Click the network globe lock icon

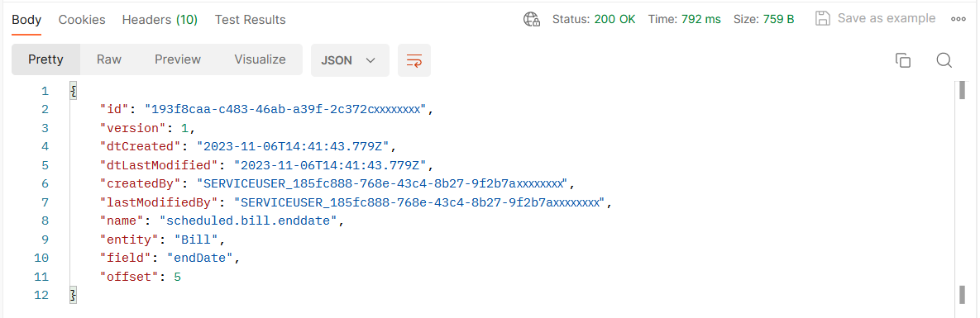pyautogui.click(x=531, y=19)
